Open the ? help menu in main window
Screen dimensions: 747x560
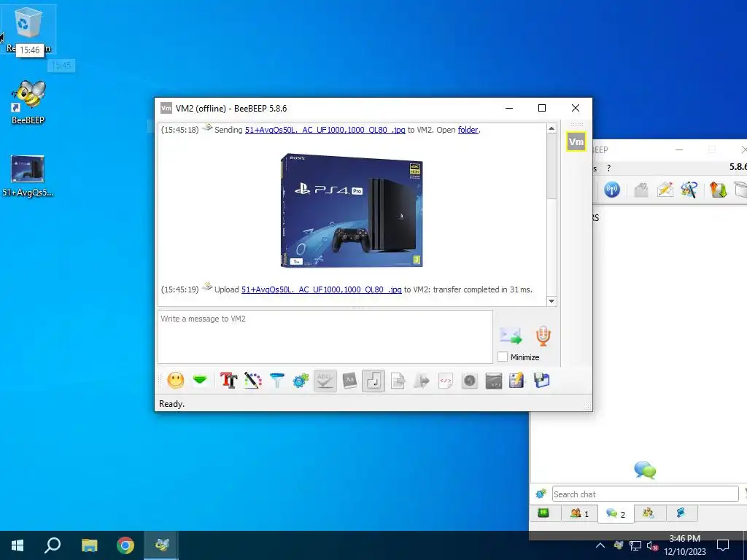tap(608, 168)
